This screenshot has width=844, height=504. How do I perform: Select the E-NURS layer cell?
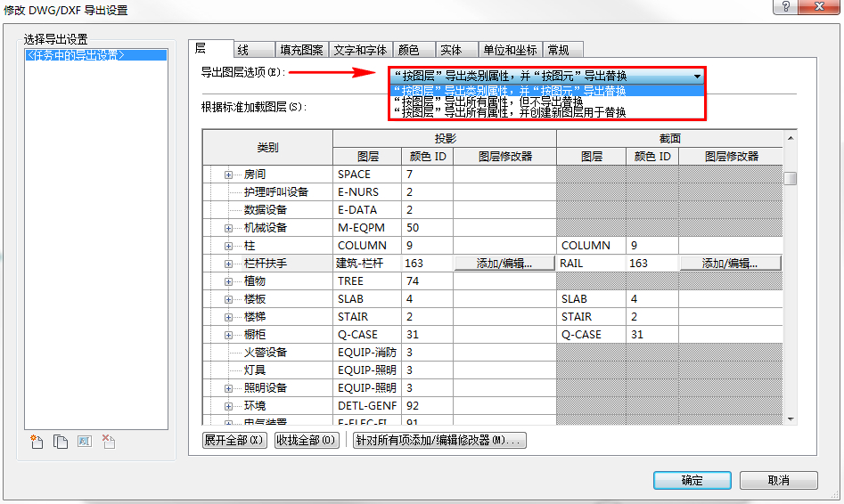(x=367, y=192)
